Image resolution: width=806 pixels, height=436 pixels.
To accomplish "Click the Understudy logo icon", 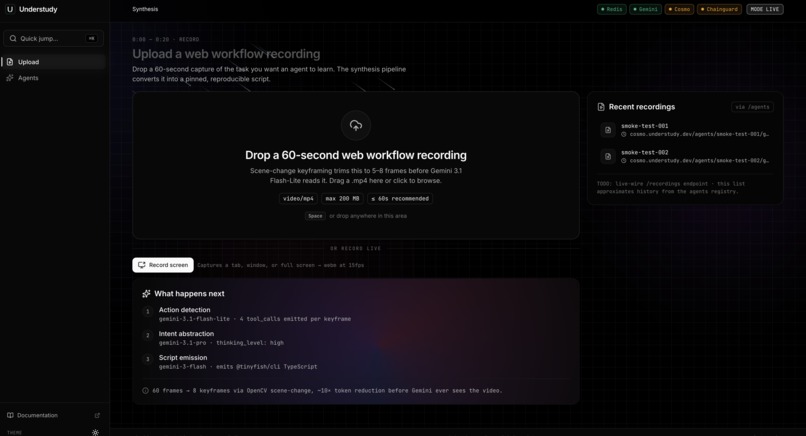I will point(10,9).
